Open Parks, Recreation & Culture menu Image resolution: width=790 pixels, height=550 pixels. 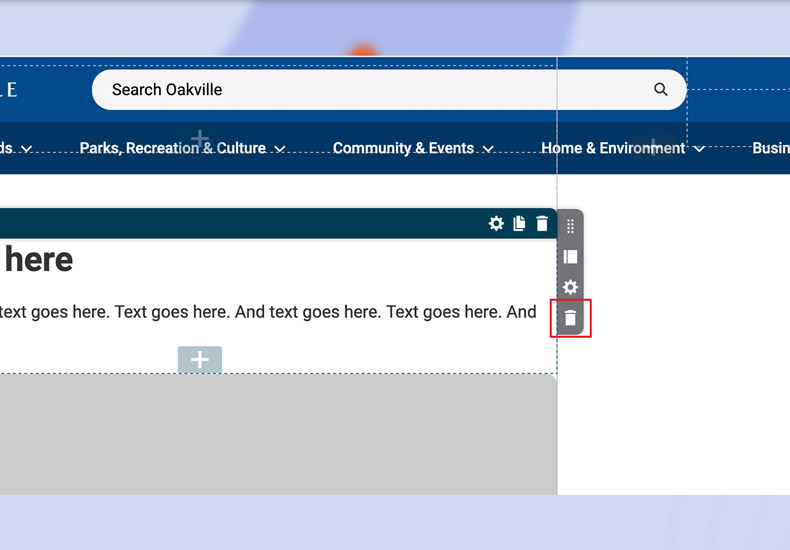[x=172, y=148]
